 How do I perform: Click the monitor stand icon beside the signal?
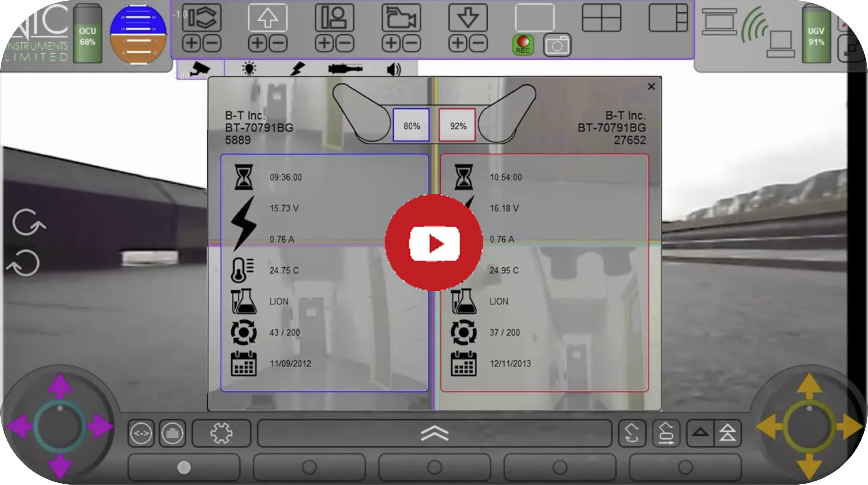pos(719,22)
